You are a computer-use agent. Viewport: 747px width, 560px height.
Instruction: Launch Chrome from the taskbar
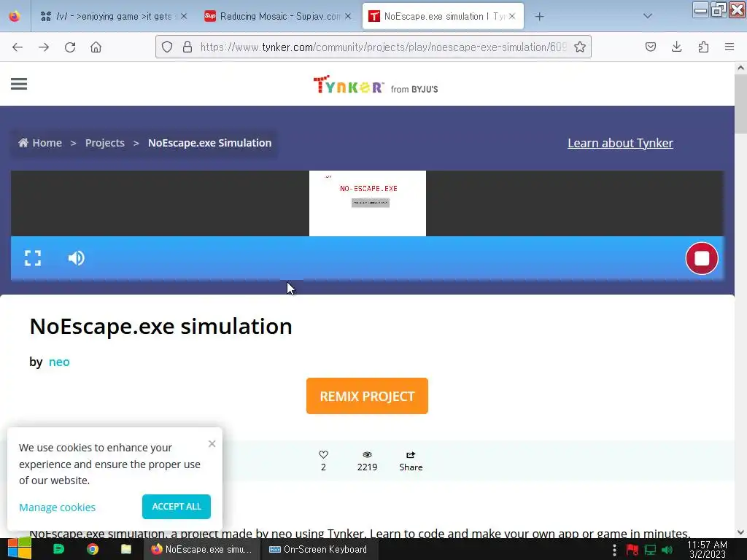[x=93, y=549]
